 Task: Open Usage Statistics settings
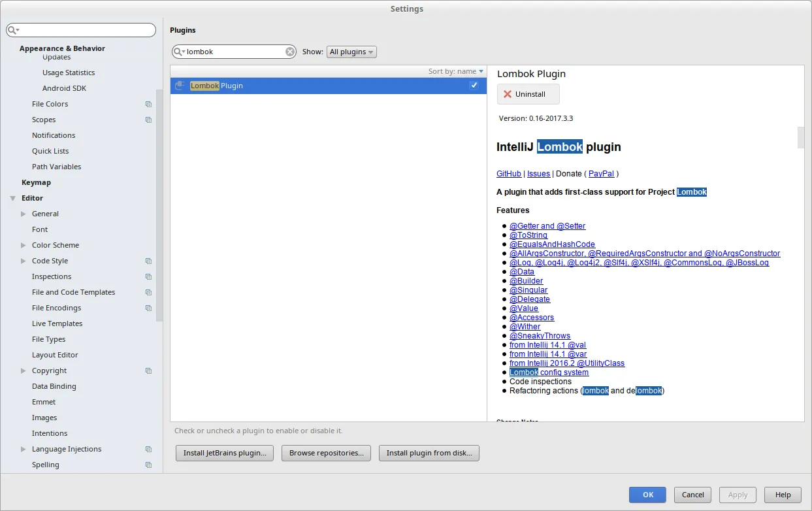pos(69,73)
